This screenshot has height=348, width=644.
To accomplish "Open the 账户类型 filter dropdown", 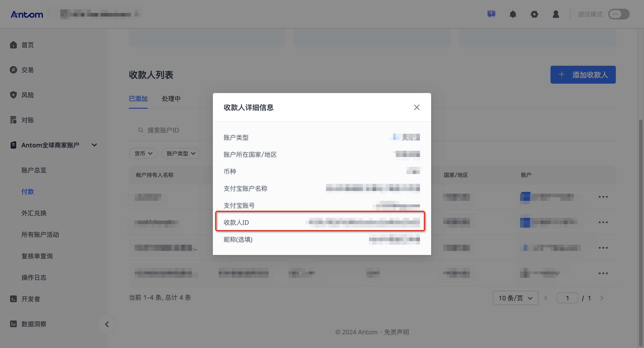I will point(180,153).
